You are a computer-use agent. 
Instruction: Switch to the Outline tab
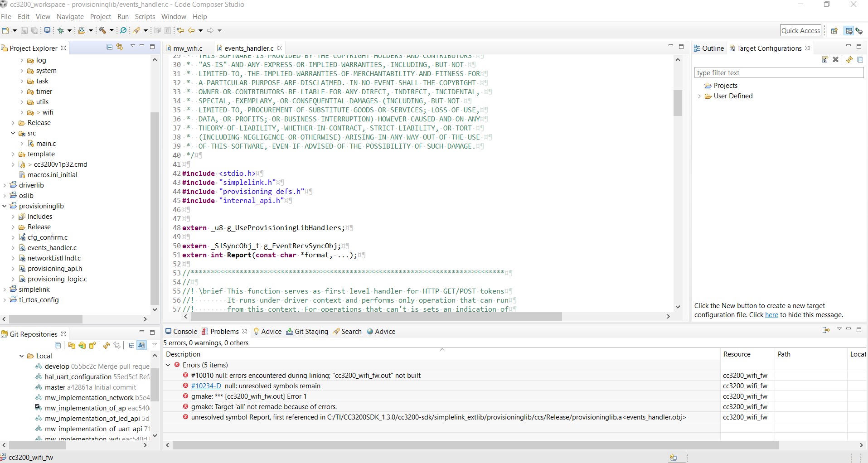click(709, 48)
